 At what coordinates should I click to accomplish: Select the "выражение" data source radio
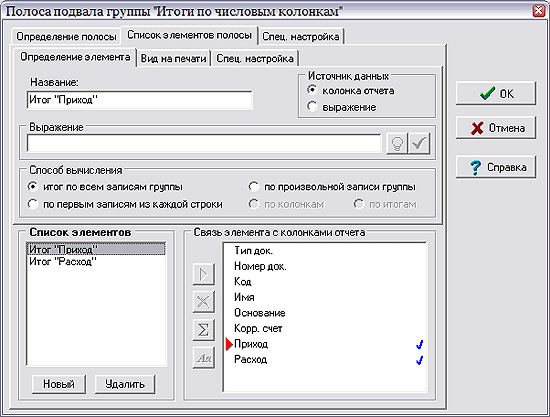click(x=312, y=106)
